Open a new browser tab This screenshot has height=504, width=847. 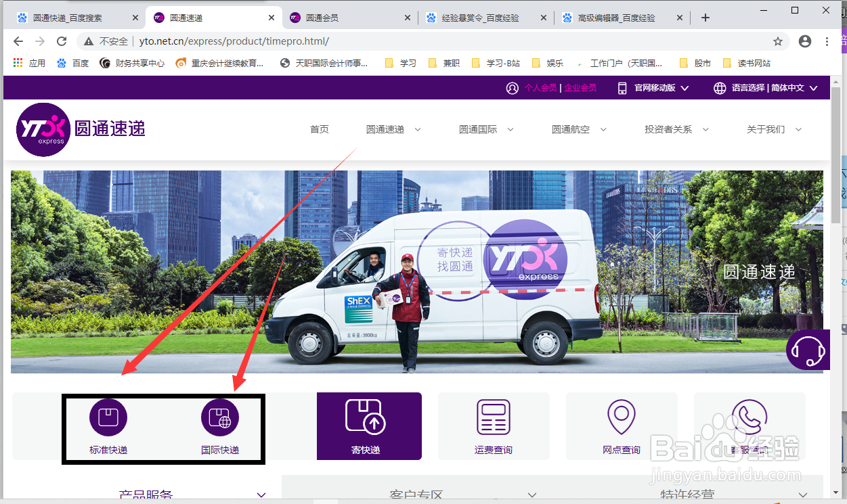click(x=705, y=18)
